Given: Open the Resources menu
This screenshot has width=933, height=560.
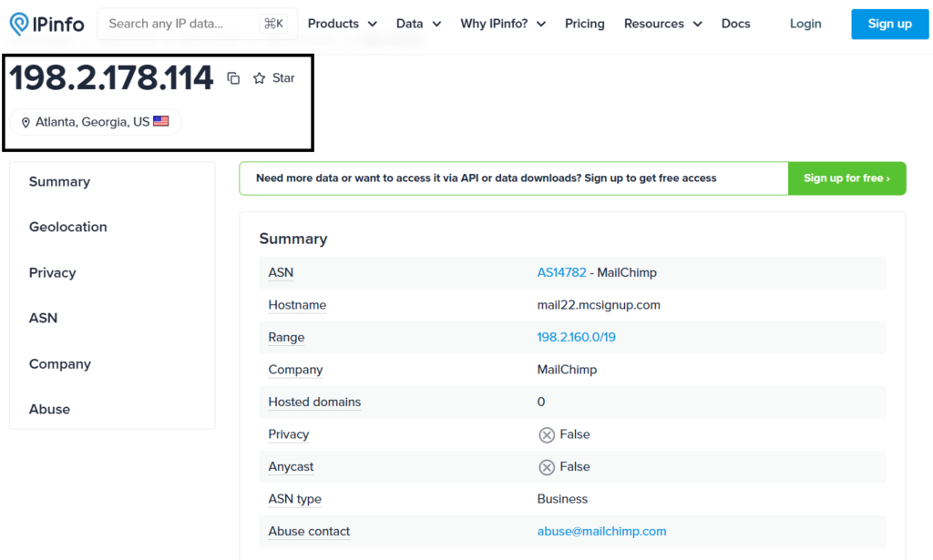Looking at the screenshot, I should tap(663, 24).
